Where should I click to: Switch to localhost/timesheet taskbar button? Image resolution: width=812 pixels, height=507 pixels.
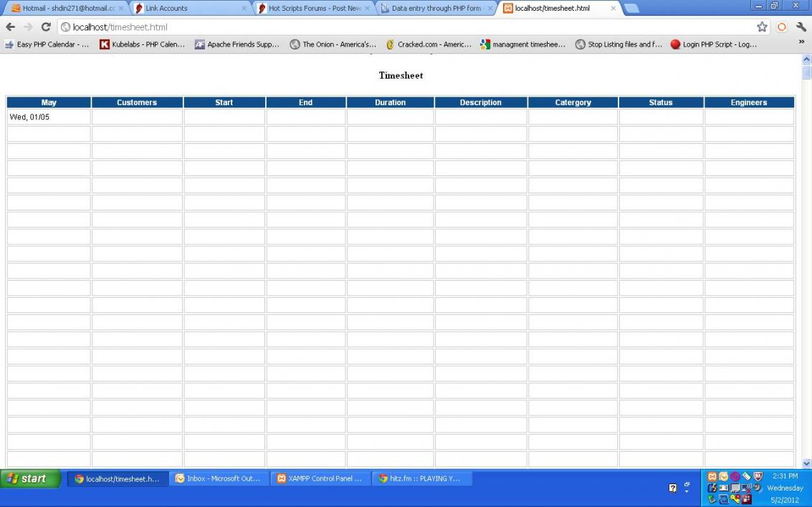(118, 478)
